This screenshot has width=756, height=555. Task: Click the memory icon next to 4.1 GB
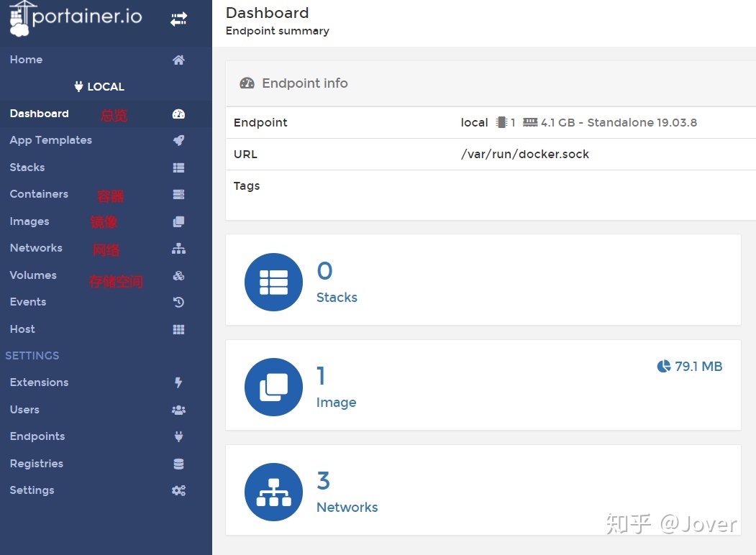[530, 122]
